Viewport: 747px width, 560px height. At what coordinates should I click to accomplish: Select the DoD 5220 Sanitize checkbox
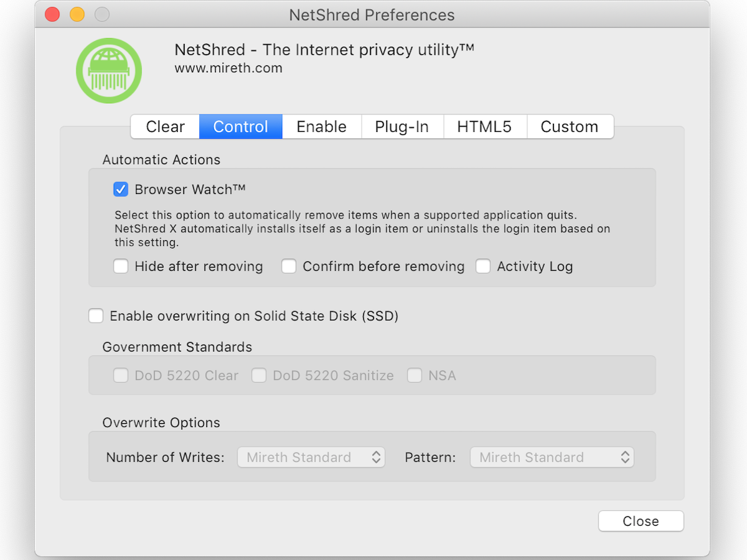point(259,376)
